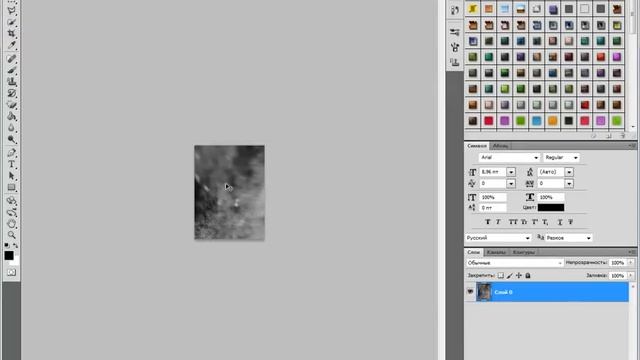Click the foreground color swatch
This screenshot has width=640, height=360.
[9, 256]
